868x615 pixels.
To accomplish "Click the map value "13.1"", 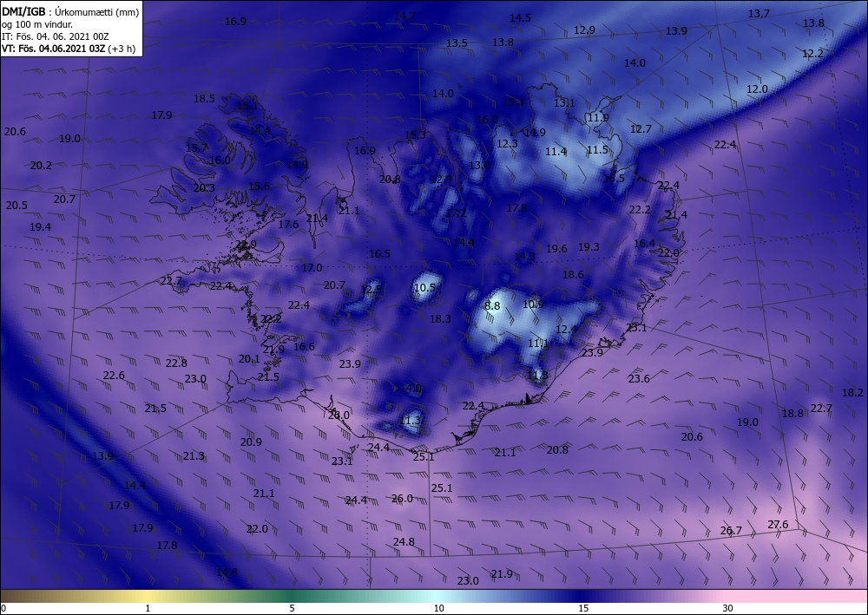I will coord(564,102).
